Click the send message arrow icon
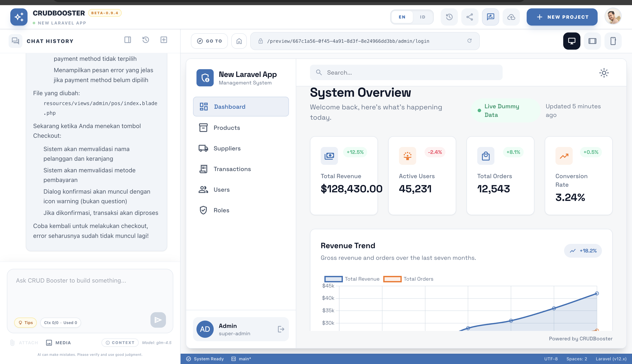The width and height of the screenshot is (632, 364). pos(158,320)
